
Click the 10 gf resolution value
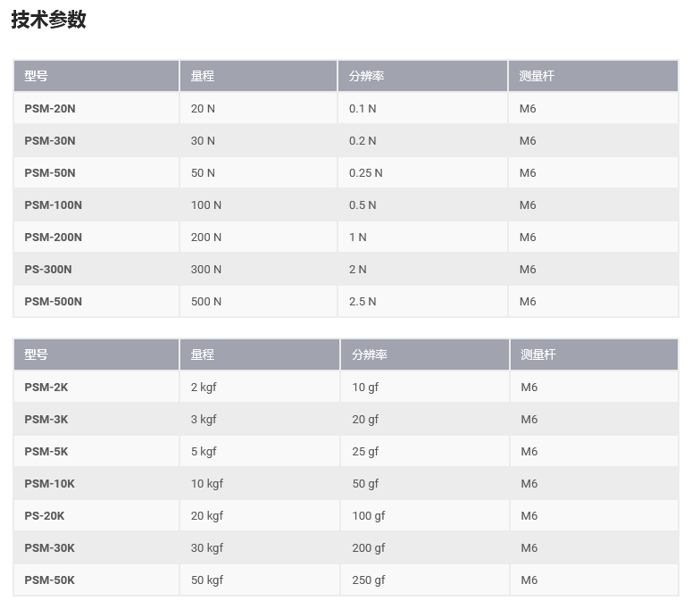pos(365,388)
